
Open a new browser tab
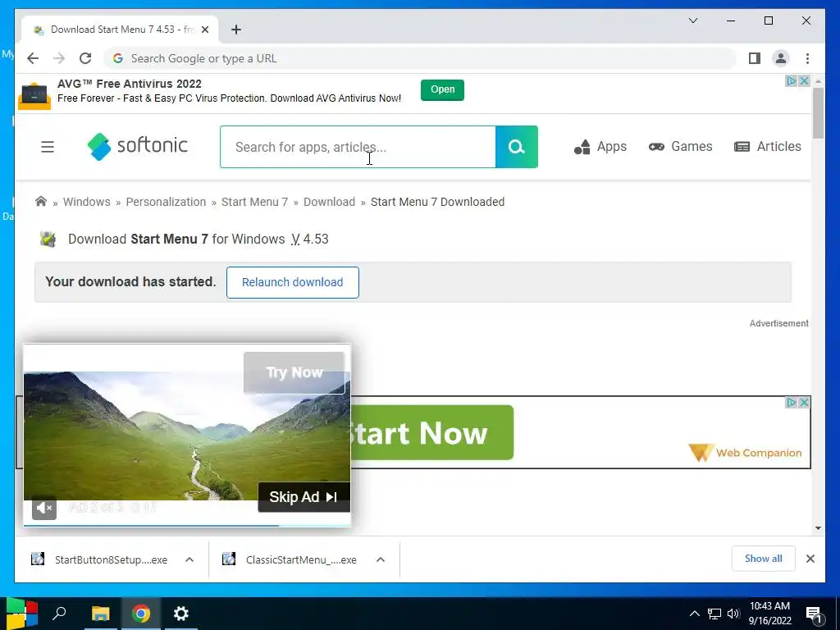click(x=236, y=30)
